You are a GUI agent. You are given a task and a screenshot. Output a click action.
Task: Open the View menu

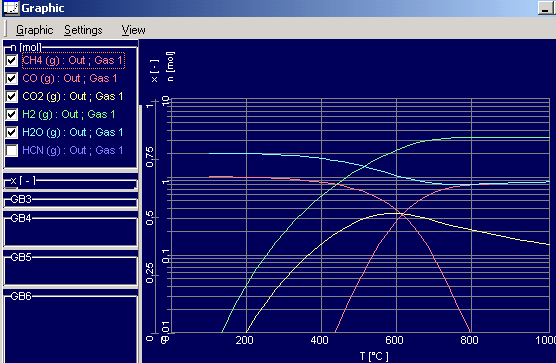[133, 30]
